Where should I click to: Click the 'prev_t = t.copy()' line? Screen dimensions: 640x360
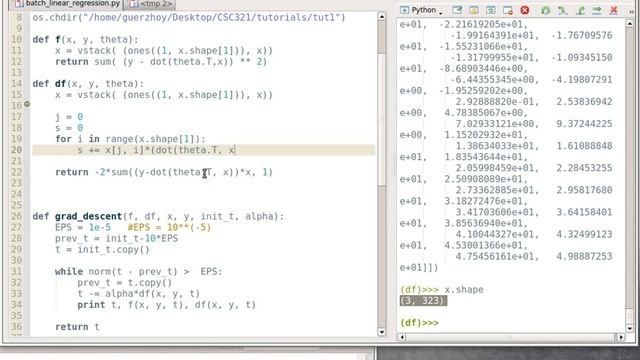[124, 282]
